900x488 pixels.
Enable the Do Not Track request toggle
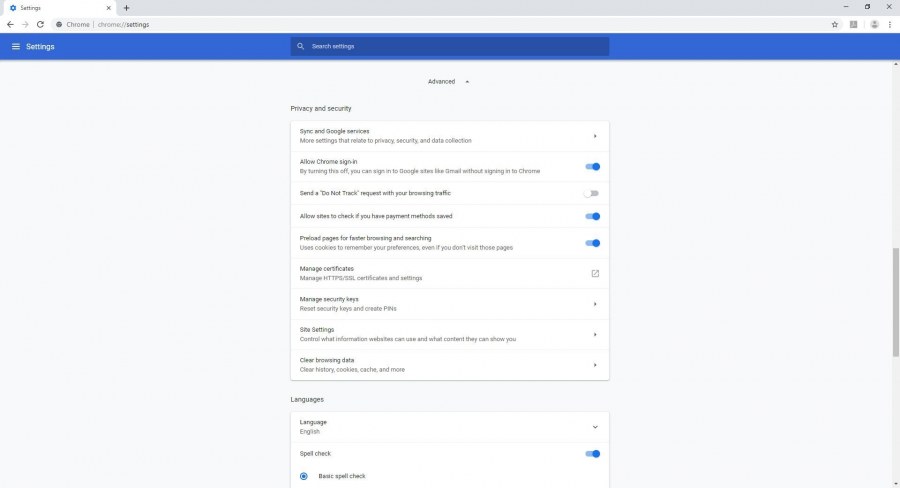pyautogui.click(x=592, y=193)
